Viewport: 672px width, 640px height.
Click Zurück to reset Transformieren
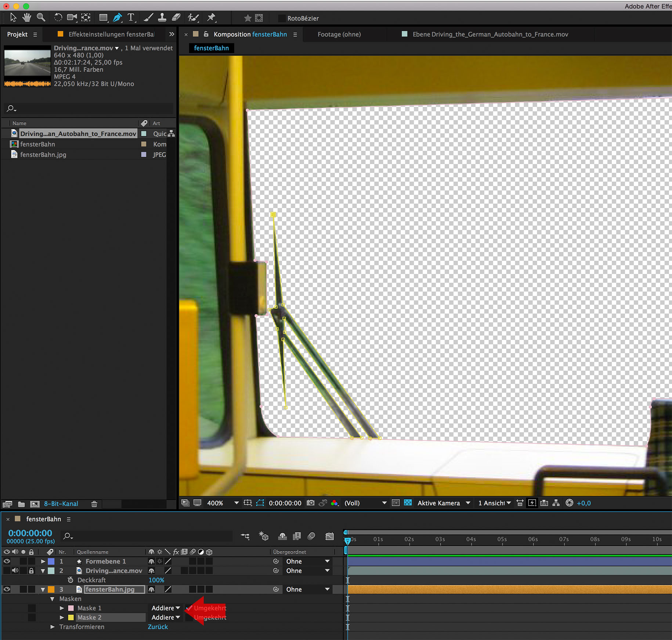click(158, 627)
